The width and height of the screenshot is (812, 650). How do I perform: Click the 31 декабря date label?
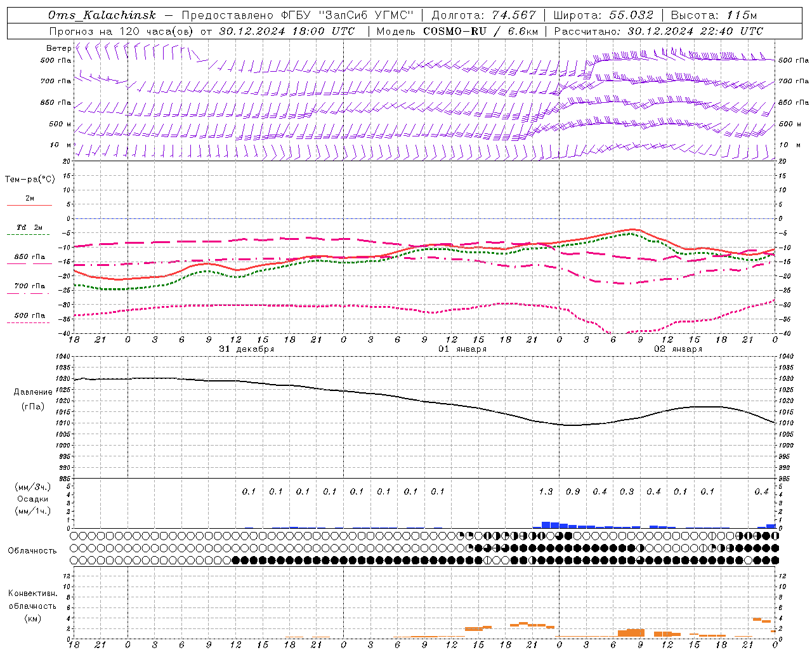(x=247, y=349)
